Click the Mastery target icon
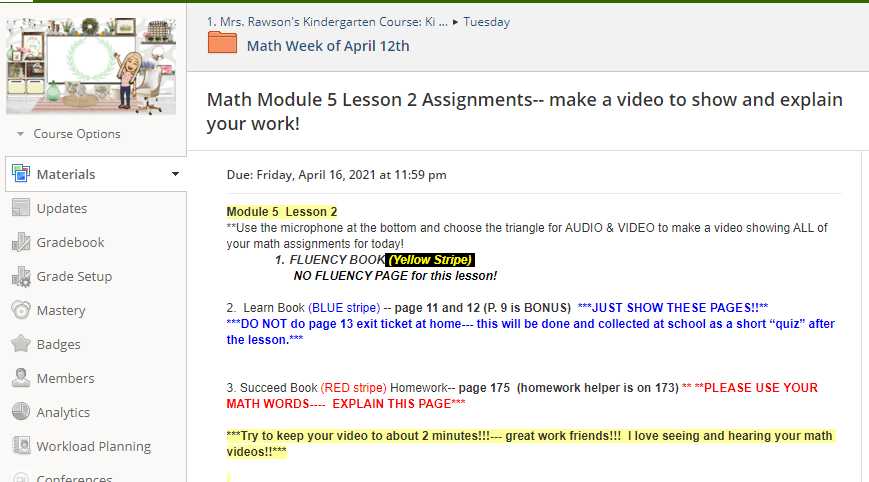Image resolution: width=869 pixels, height=482 pixels. (x=21, y=310)
